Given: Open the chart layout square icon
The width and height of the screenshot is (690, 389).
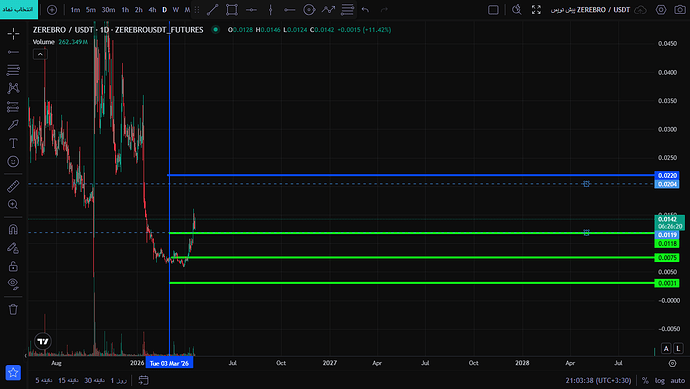Looking at the screenshot, I should (x=493, y=10).
